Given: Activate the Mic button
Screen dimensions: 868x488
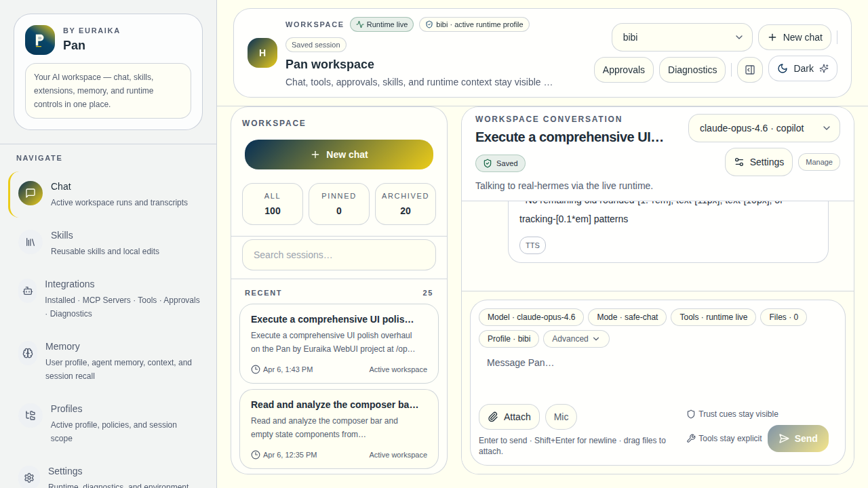Looking at the screenshot, I should point(561,417).
